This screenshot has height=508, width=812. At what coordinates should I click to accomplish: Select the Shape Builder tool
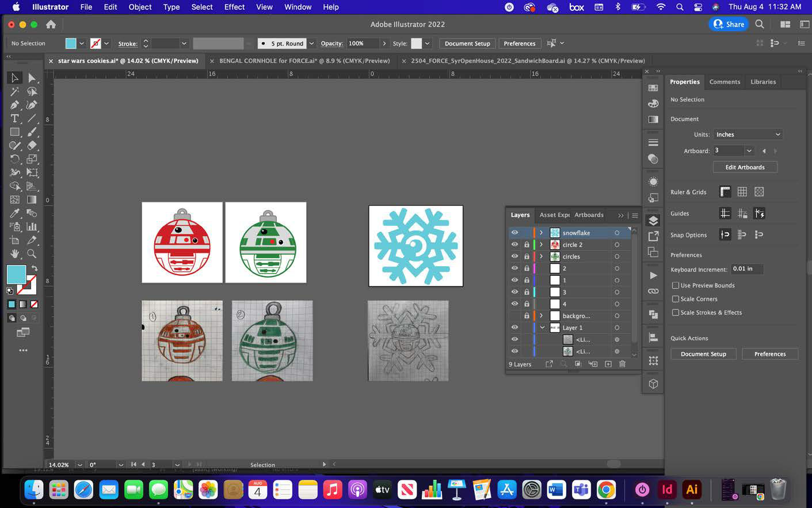[15, 186]
